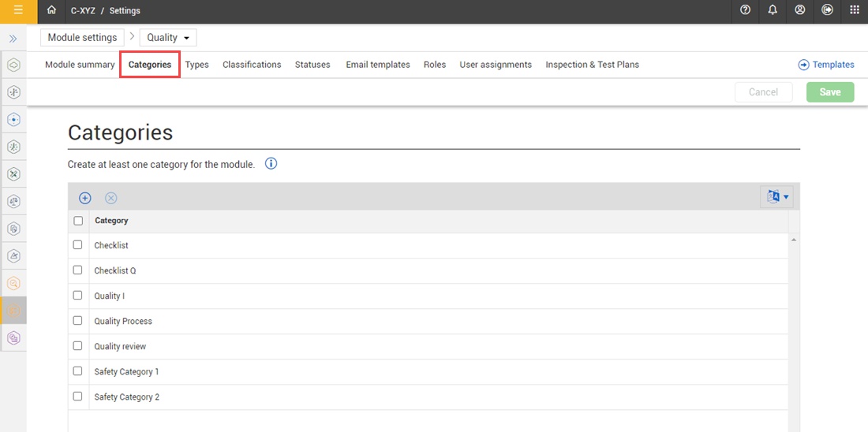Open the Quality module dropdown
The height and width of the screenshot is (432, 868).
click(168, 37)
